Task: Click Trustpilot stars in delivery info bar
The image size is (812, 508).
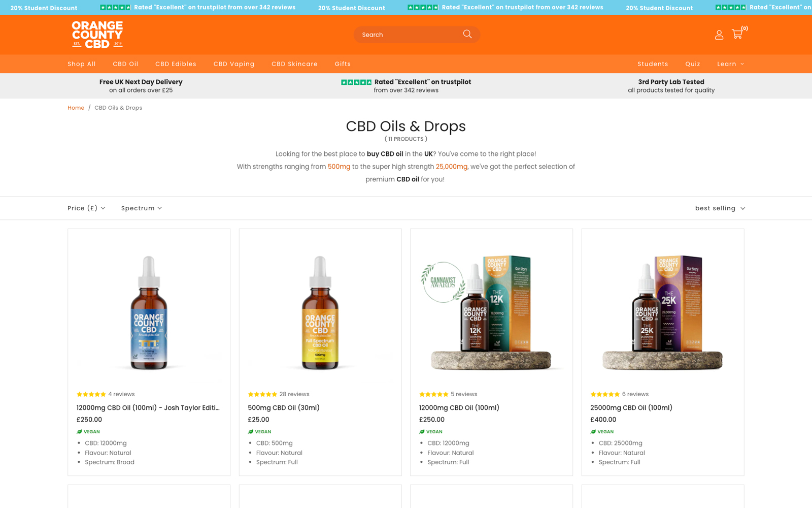Action: pos(356,82)
